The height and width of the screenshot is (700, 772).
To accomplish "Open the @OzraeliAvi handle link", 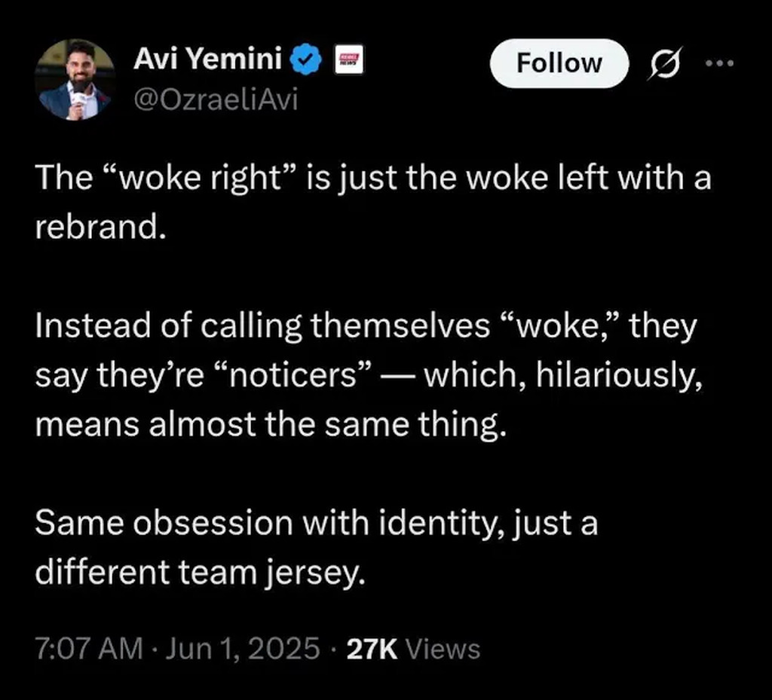I will pos(215,99).
